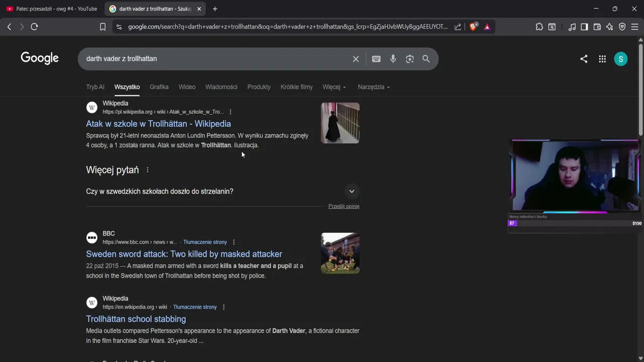Open the Google account avatar S
This screenshot has width=644, height=362.
click(621, 59)
